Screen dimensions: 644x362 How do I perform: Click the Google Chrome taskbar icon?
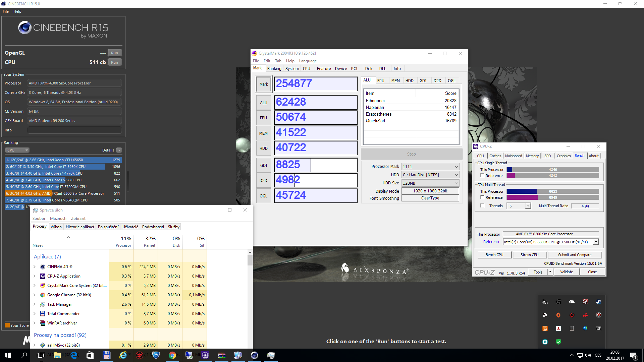172,355
